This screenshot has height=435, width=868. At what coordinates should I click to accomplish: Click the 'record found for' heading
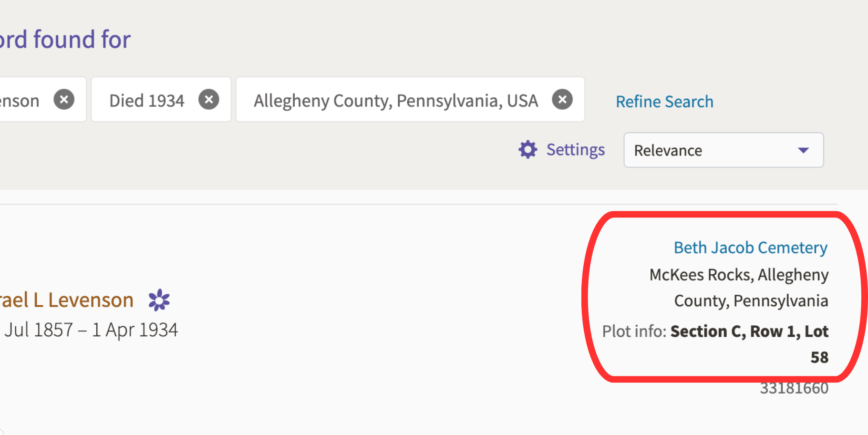65,39
